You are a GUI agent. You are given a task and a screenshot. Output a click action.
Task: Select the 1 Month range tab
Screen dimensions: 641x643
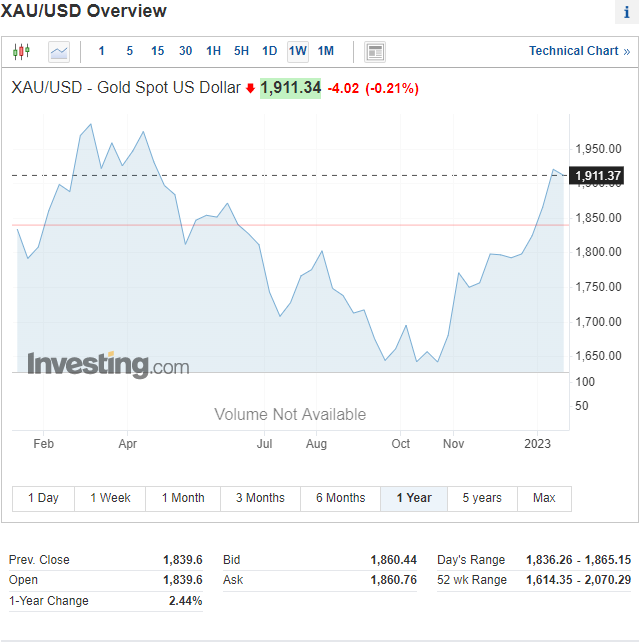click(183, 498)
